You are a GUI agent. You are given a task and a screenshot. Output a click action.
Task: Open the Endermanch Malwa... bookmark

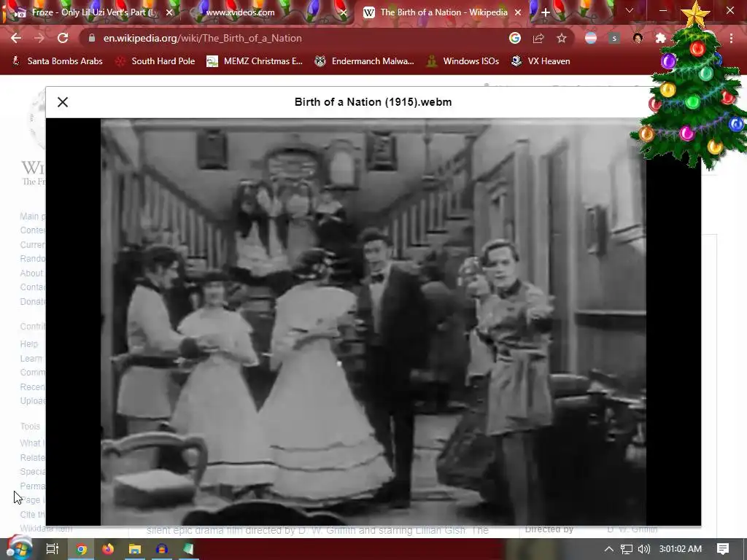[365, 61]
